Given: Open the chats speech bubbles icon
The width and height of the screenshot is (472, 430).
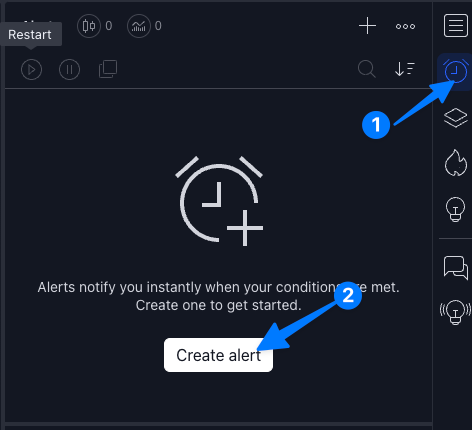Looking at the screenshot, I should [456, 268].
